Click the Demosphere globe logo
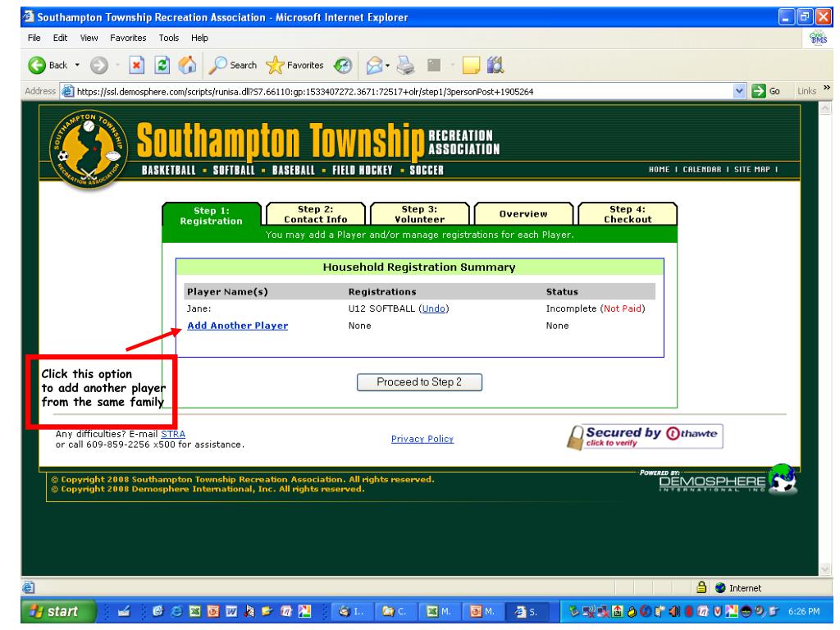840x630 pixels. (x=783, y=478)
